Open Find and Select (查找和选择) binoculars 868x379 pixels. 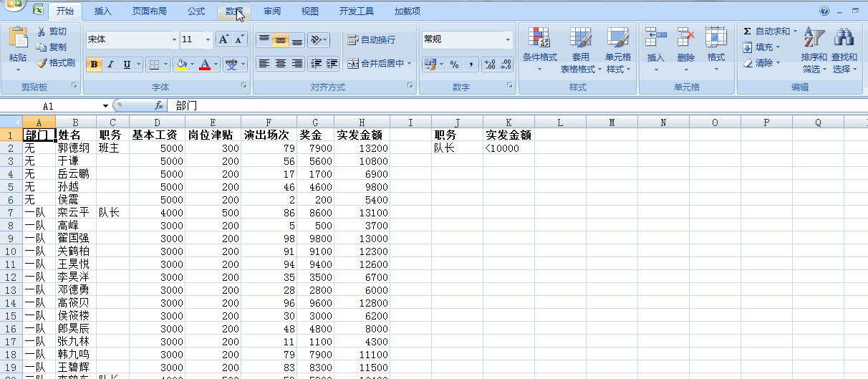click(x=844, y=50)
